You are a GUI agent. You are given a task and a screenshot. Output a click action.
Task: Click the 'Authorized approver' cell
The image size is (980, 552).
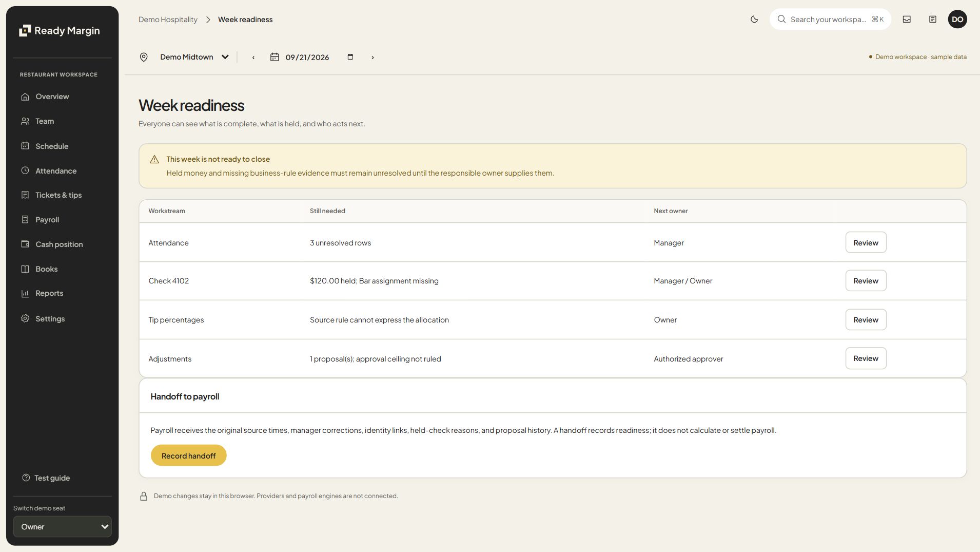688,359
